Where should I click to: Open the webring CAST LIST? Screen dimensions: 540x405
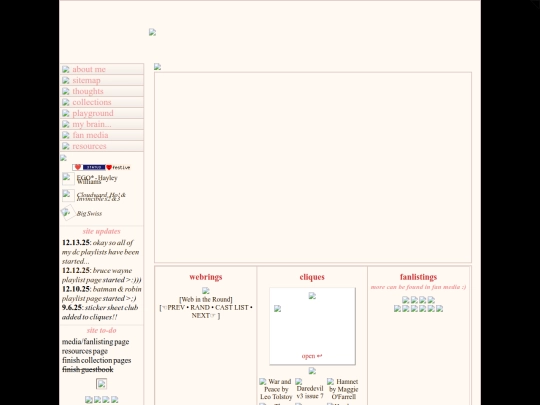click(x=232, y=308)
